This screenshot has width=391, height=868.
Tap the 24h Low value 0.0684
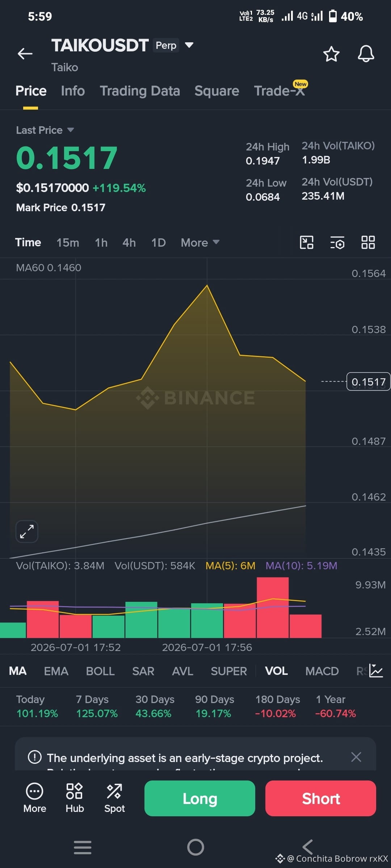pos(263,197)
